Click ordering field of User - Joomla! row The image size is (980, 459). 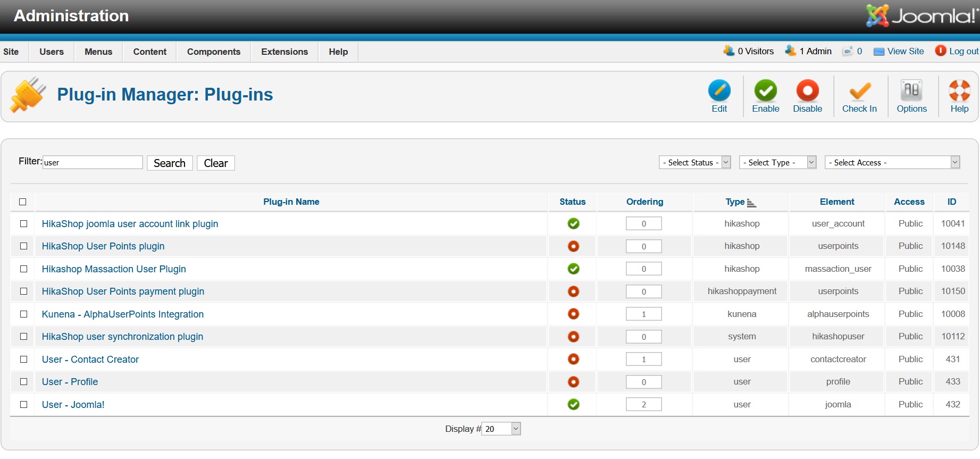click(x=643, y=404)
